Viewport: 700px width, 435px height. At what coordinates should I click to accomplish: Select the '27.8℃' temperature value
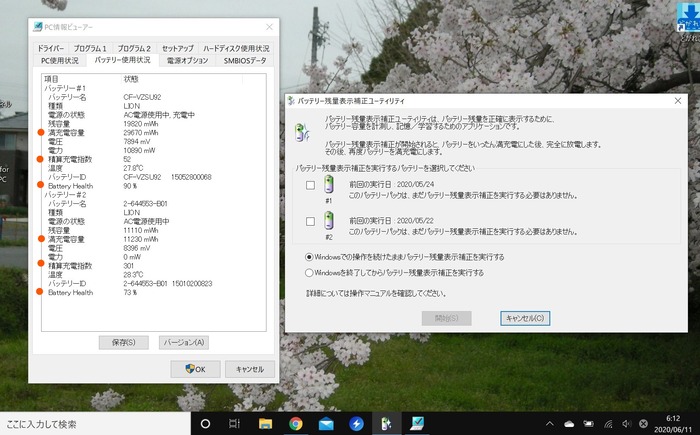pyautogui.click(x=133, y=168)
